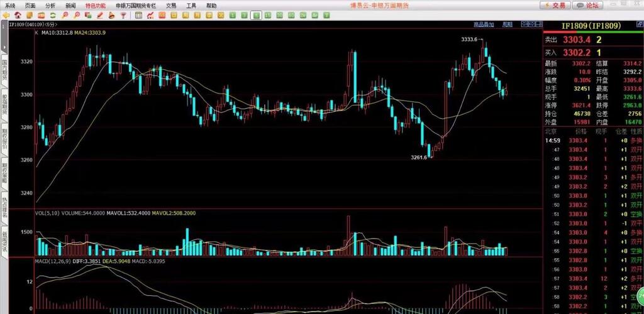Open the 申银万国期货专栏 menu
This screenshot has width=644, height=314.
point(136,5)
